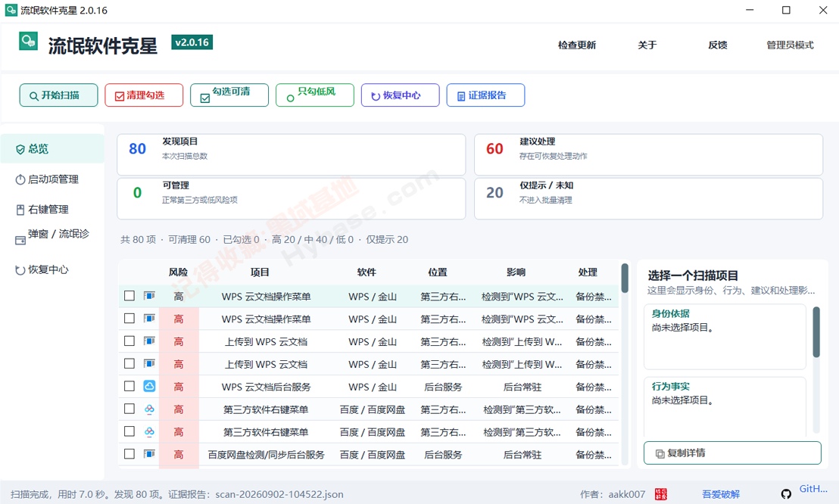Click the title bar application icon
This screenshot has height=504, width=839.
[11, 10]
